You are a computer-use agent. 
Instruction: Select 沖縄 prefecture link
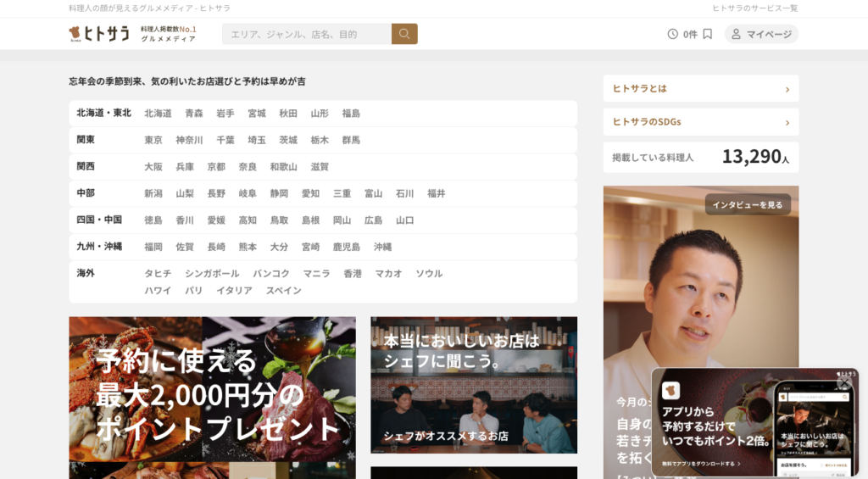coord(382,247)
